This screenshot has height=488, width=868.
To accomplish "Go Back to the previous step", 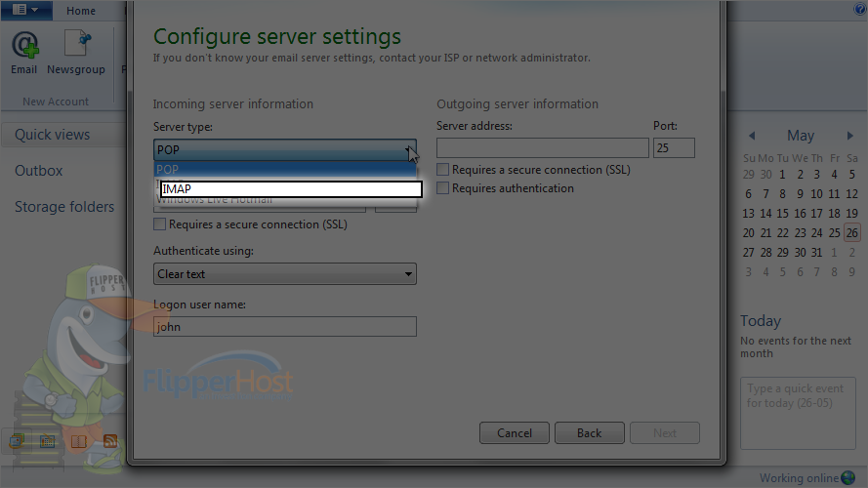I will pos(590,432).
